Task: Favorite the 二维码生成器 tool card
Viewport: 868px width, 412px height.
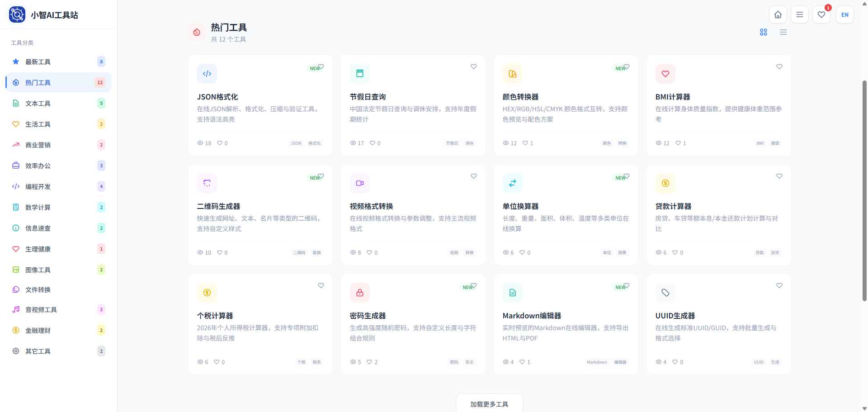Action: [321, 176]
